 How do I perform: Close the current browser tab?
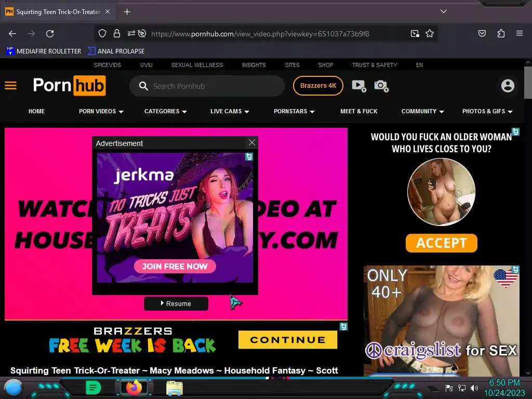click(x=107, y=11)
